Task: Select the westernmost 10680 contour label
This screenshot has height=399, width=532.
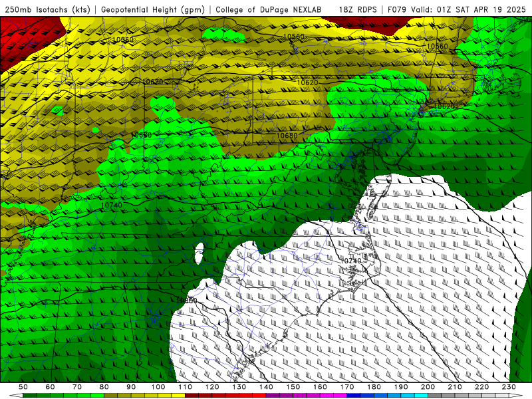Action: 142,135
